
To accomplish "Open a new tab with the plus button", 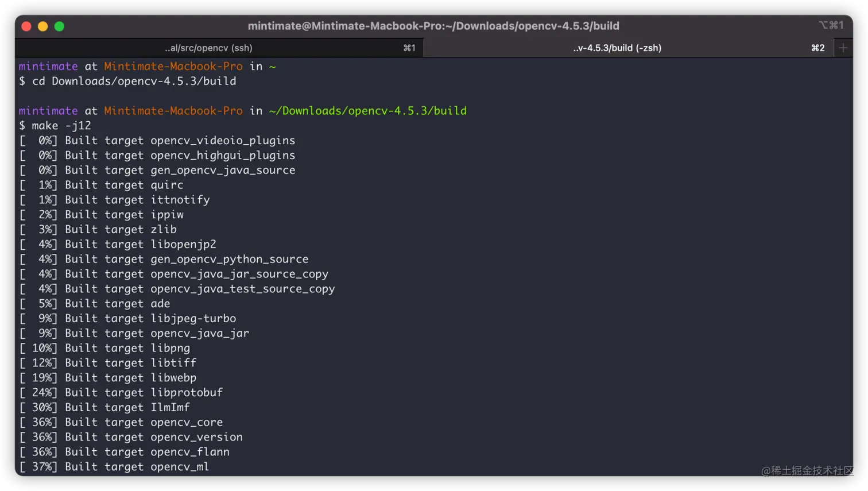I will click(x=843, y=48).
